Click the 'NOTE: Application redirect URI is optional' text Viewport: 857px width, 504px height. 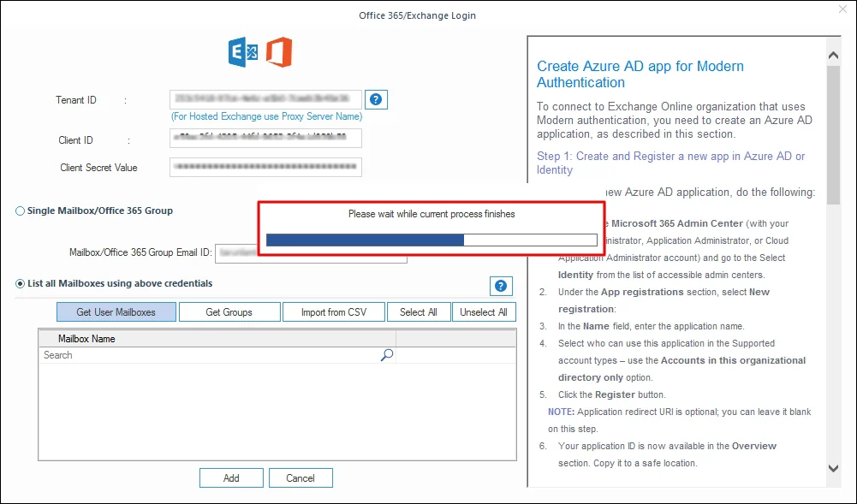click(680, 420)
